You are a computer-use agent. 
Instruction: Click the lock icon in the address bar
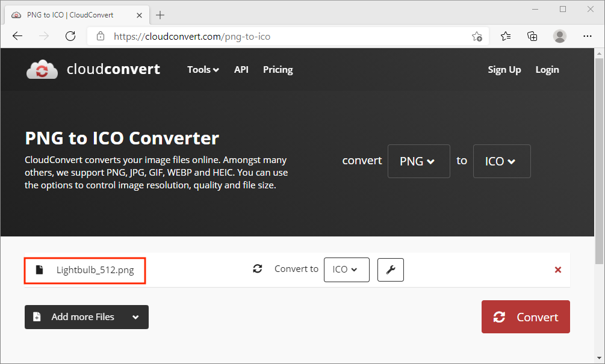(x=101, y=36)
